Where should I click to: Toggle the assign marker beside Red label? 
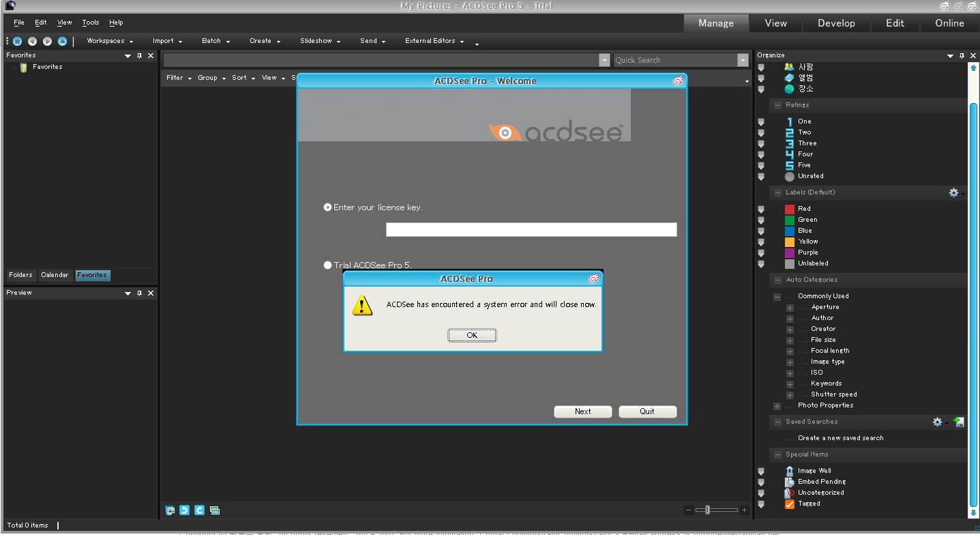tap(761, 209)
